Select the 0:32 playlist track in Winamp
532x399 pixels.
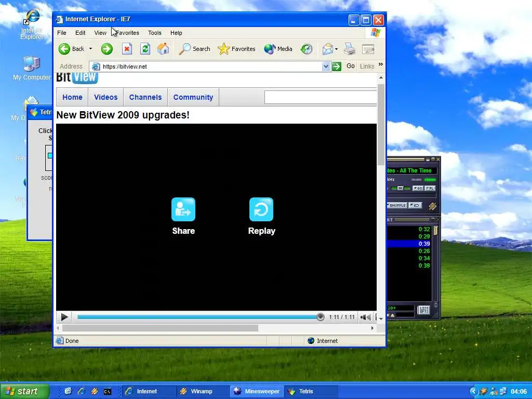click(x=409, y=229)
